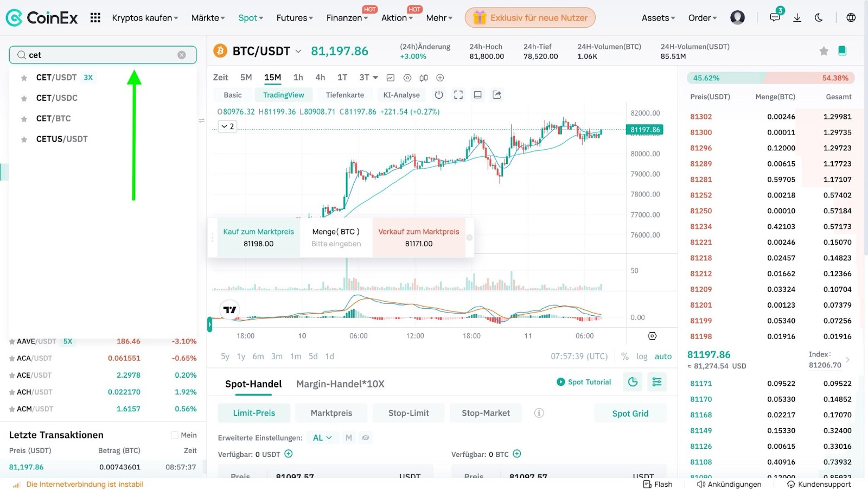Screen dimensions: 868x490
Task: Star the CET/USDT search result
Action: coord(24,78)
